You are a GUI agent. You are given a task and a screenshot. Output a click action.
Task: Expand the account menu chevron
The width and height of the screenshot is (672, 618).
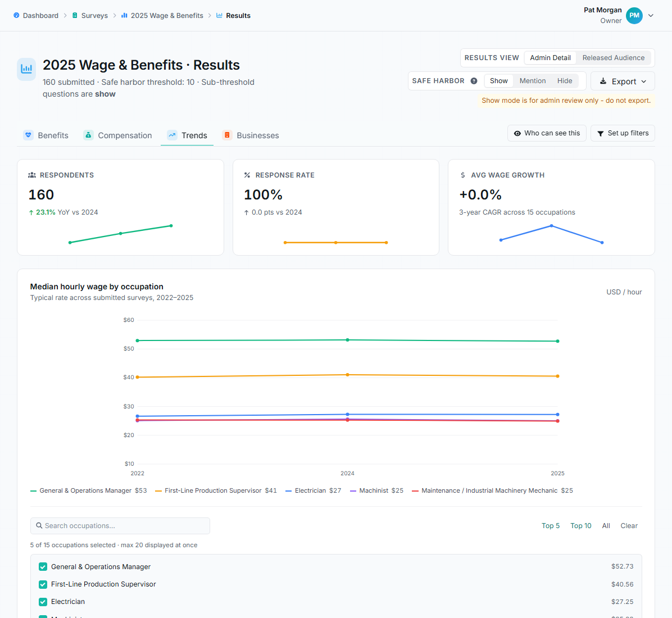click(651, 15)
